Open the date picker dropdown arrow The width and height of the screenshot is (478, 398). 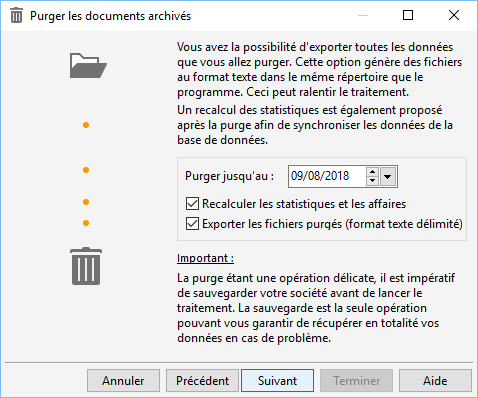[x=387, y=176]
